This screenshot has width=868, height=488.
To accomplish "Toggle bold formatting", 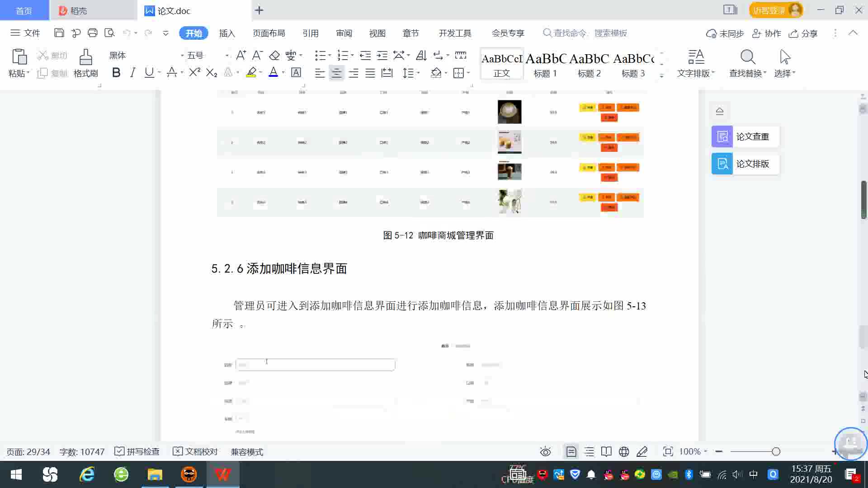I will click(116, 73).
